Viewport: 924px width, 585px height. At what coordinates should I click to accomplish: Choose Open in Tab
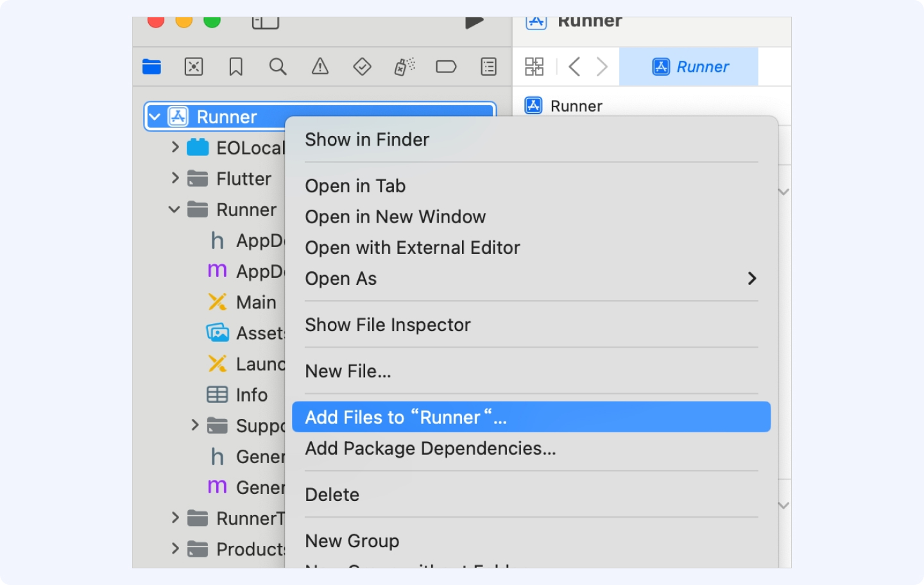(x=531, y=186)
